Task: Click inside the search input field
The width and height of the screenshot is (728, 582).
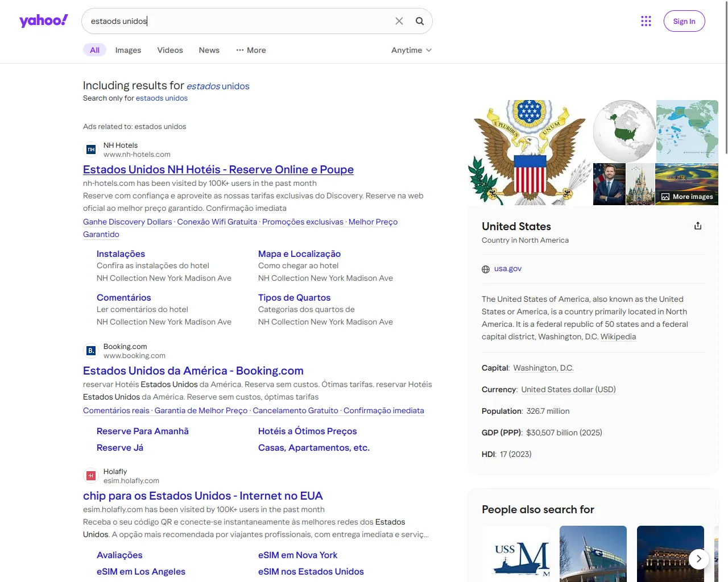Action: 239,21
